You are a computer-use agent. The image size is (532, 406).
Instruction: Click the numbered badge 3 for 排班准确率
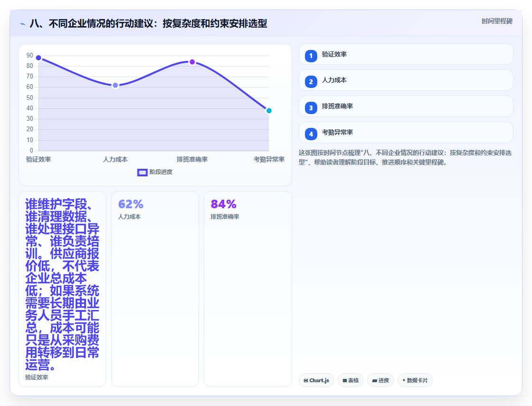(311, 108)
